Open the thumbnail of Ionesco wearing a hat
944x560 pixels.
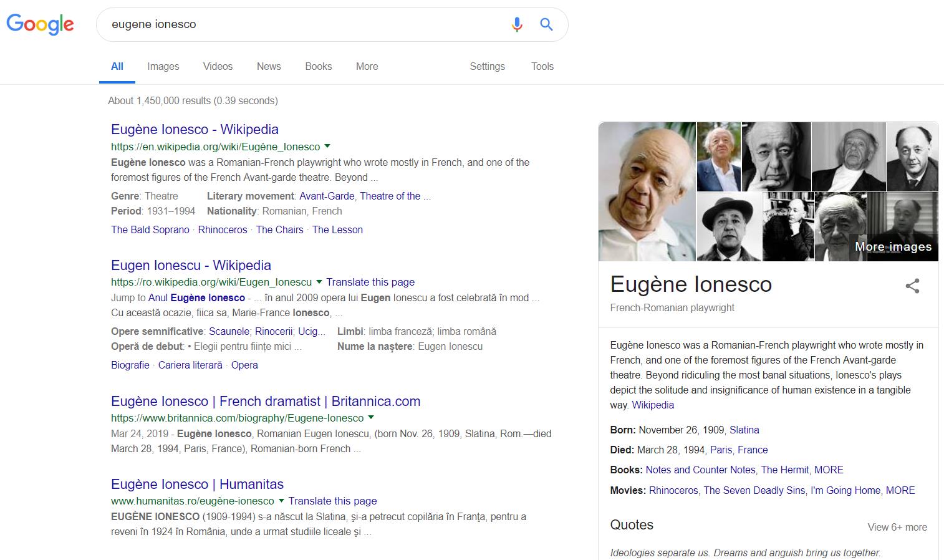(x=729, y=226)
